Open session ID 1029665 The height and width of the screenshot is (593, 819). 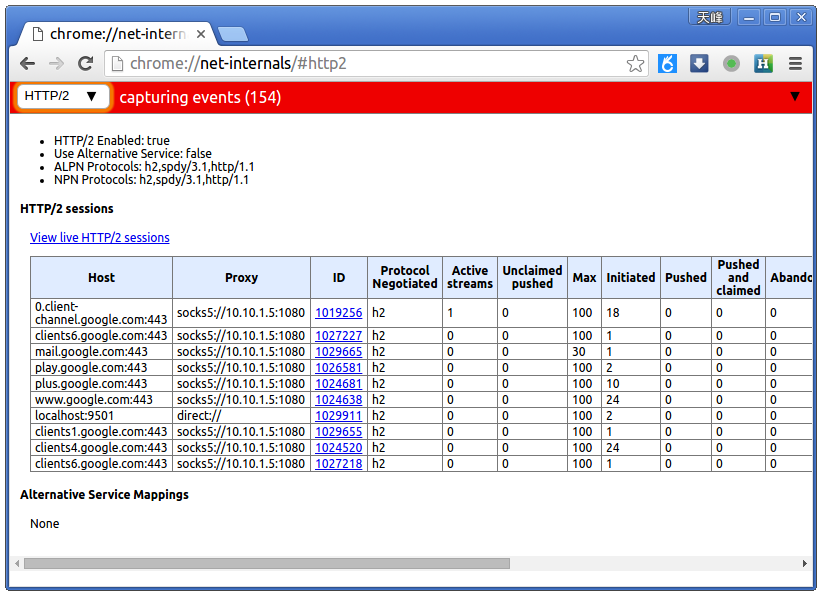(338, 352)
